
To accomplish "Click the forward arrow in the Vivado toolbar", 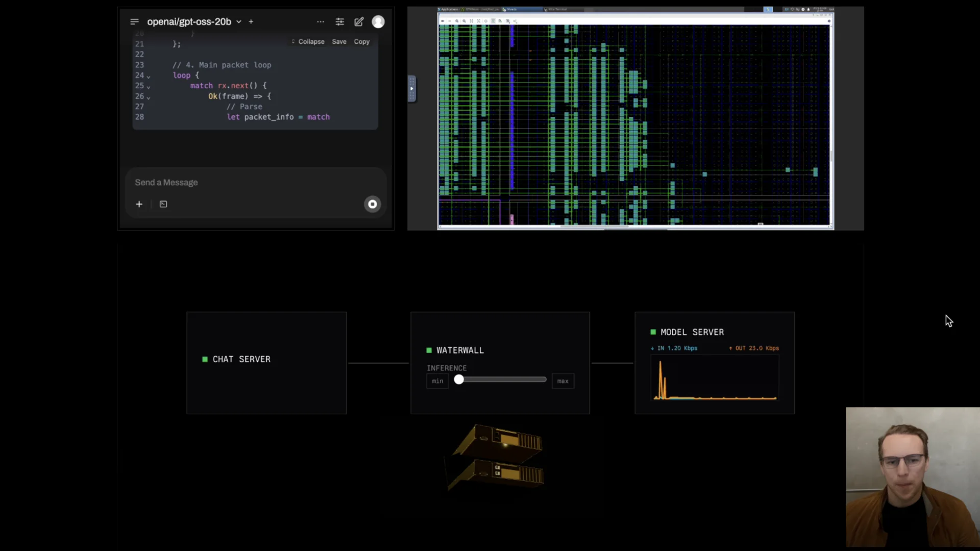I will tap(450, 21).
